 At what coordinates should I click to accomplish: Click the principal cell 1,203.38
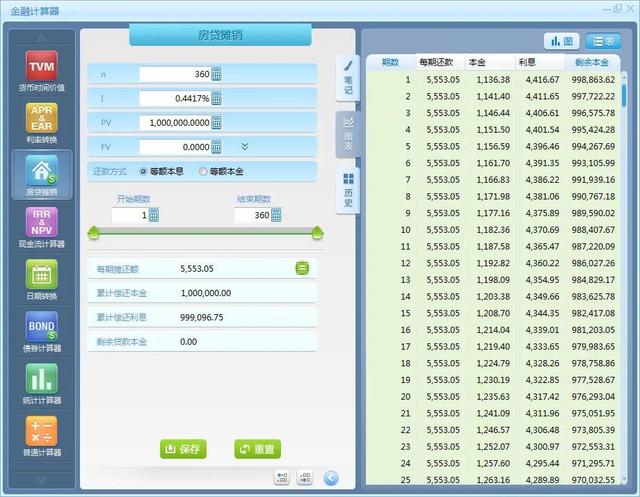493,297
